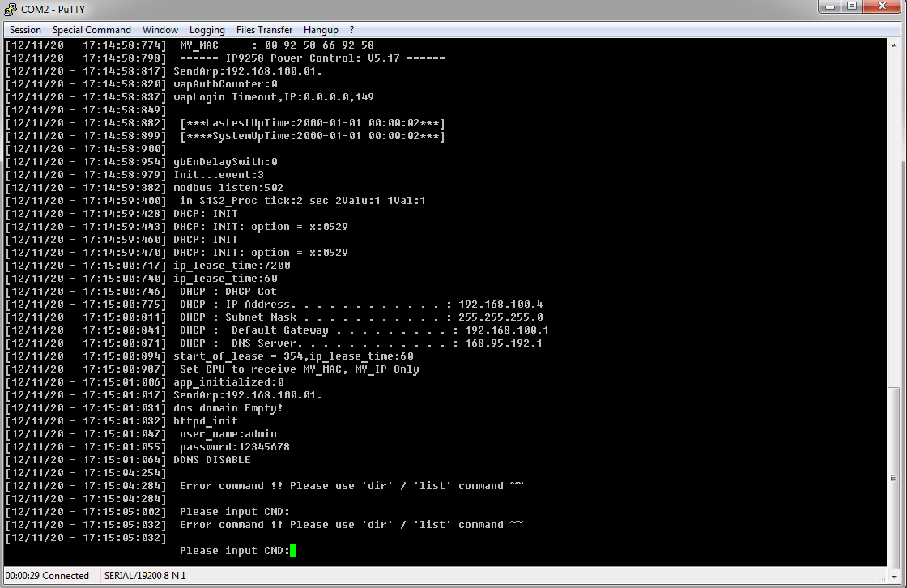Open the ? help menu
Screen dimensions: 907x588
351,30
